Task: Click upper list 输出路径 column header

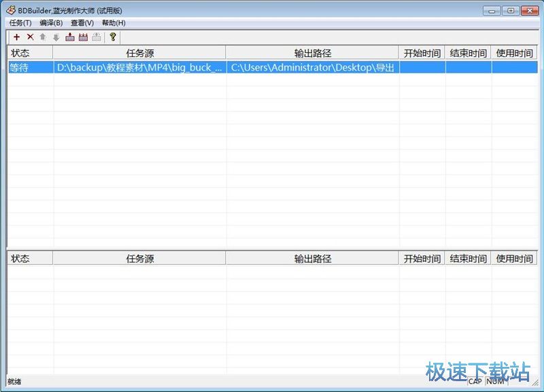Action: pyautogui.click(x=312, y=53)
